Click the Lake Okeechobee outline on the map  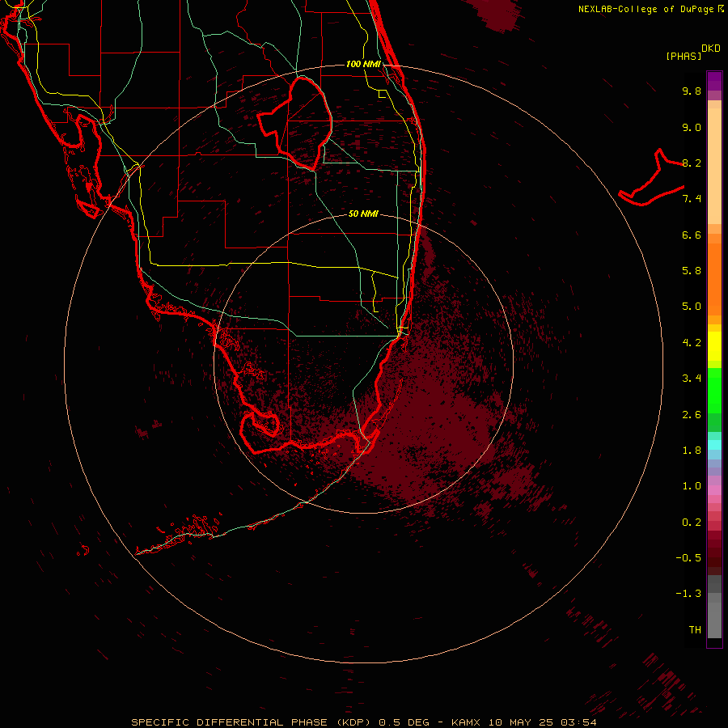(294, 123)
